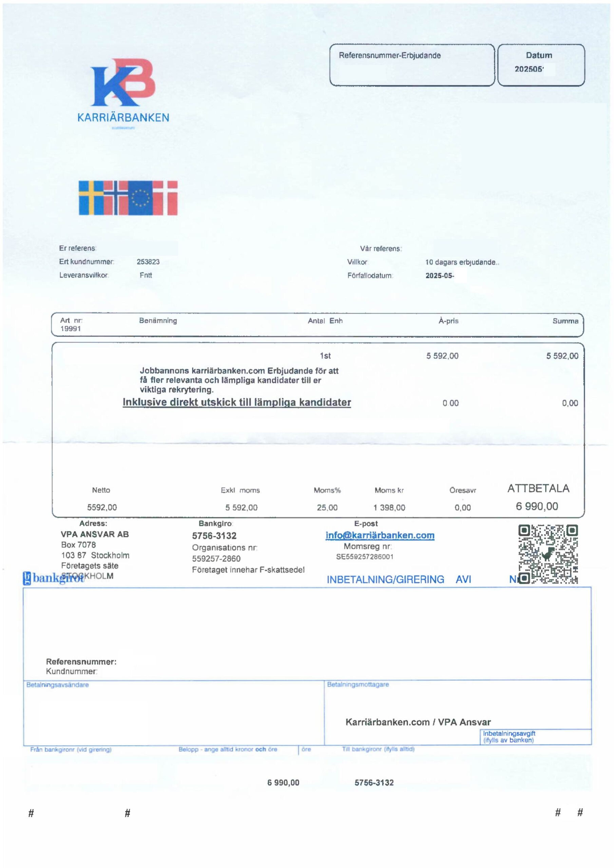
Task: Click the ATTBETALA heading
Action: coord(538,489)
